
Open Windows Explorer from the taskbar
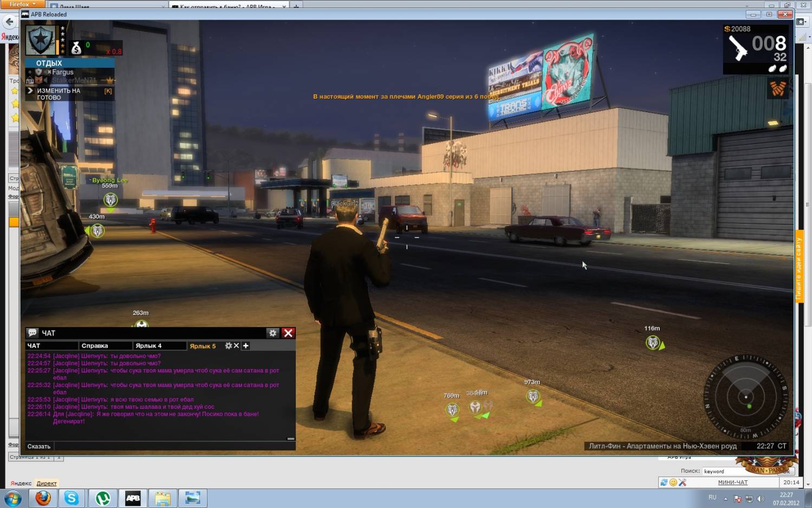pos(163,498)
